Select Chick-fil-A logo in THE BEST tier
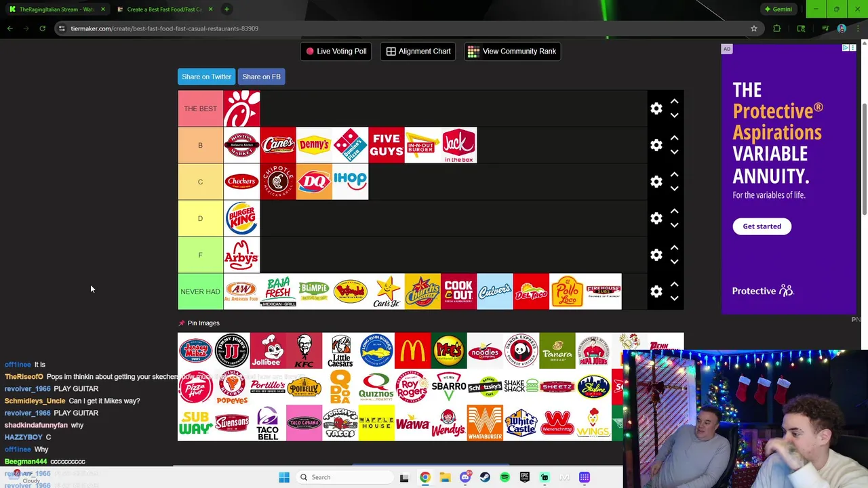The image size is (868, 488). click(241, 108)
